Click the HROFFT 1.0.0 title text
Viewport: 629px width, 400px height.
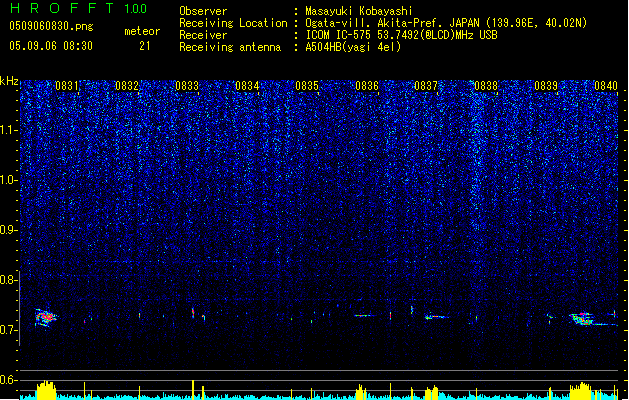[79, 8]
